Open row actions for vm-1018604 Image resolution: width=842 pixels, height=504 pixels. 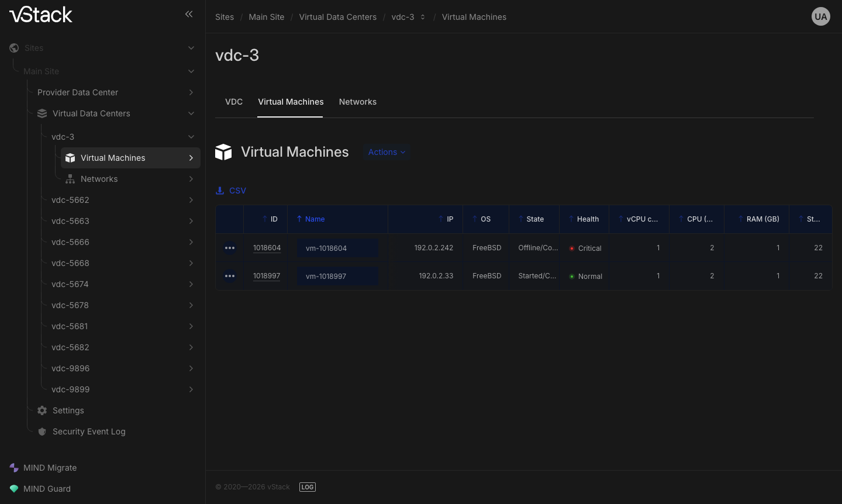click(x=230, y=248)
